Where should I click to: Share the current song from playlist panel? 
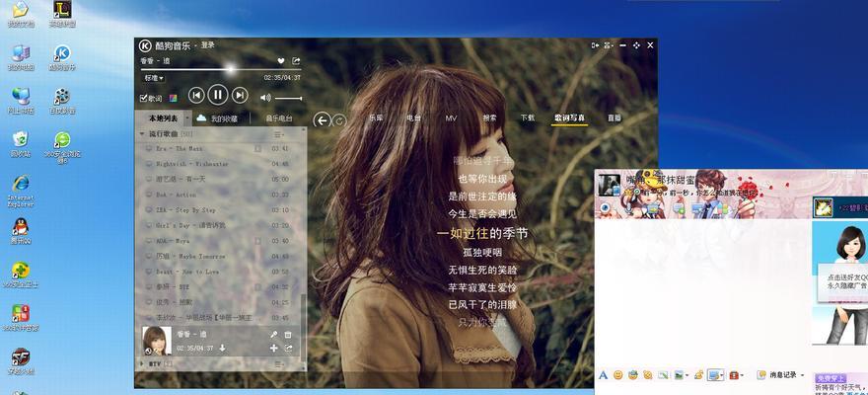click(288, 348)
